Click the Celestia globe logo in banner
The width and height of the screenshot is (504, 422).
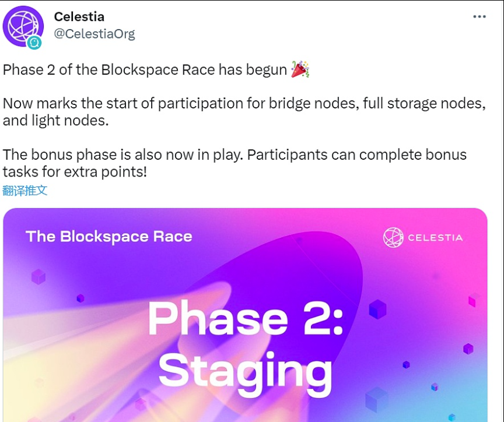pyautogui.click(x=393, y=237)
